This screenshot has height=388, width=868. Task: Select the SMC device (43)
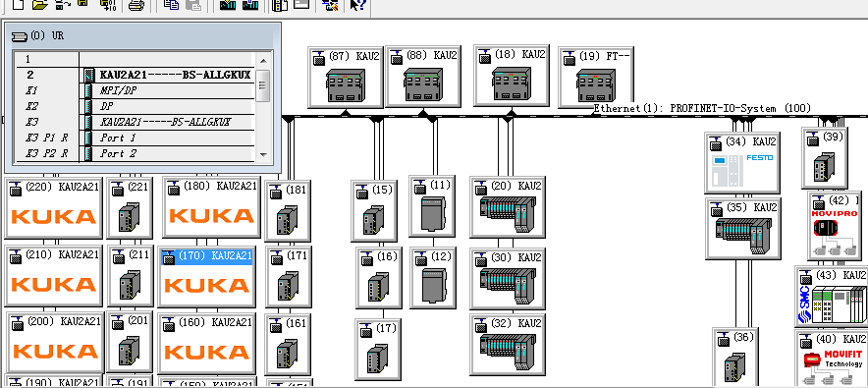click(832, 296)
